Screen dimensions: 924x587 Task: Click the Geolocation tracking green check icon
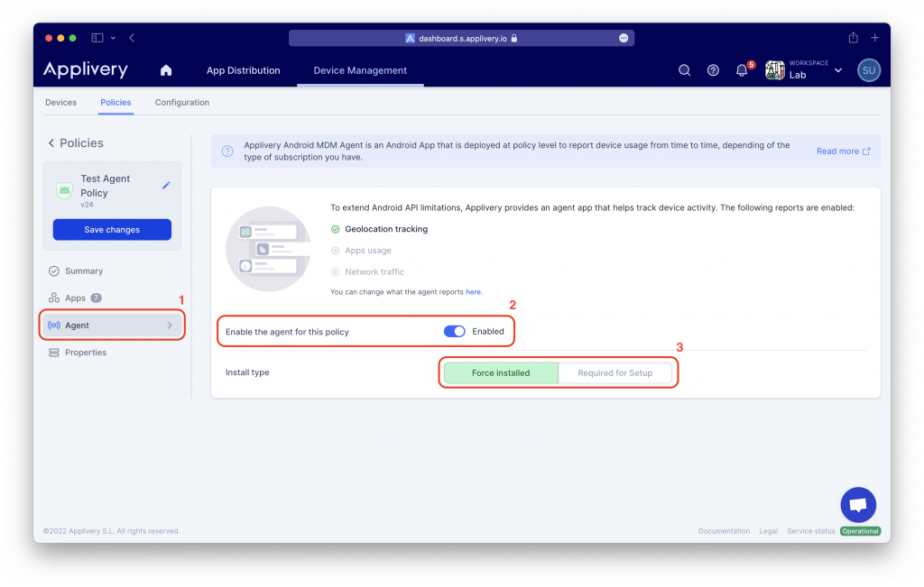coord(336,229)
